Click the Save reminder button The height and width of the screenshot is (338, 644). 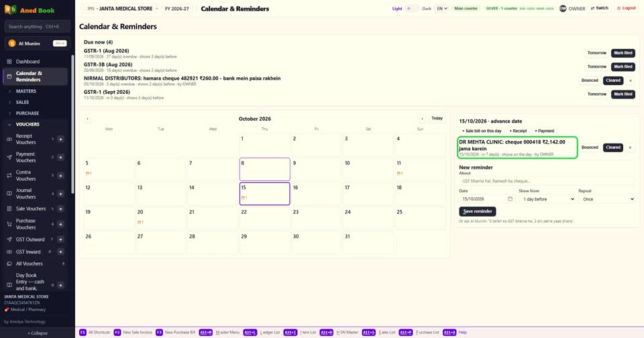(x=477, y=211)
